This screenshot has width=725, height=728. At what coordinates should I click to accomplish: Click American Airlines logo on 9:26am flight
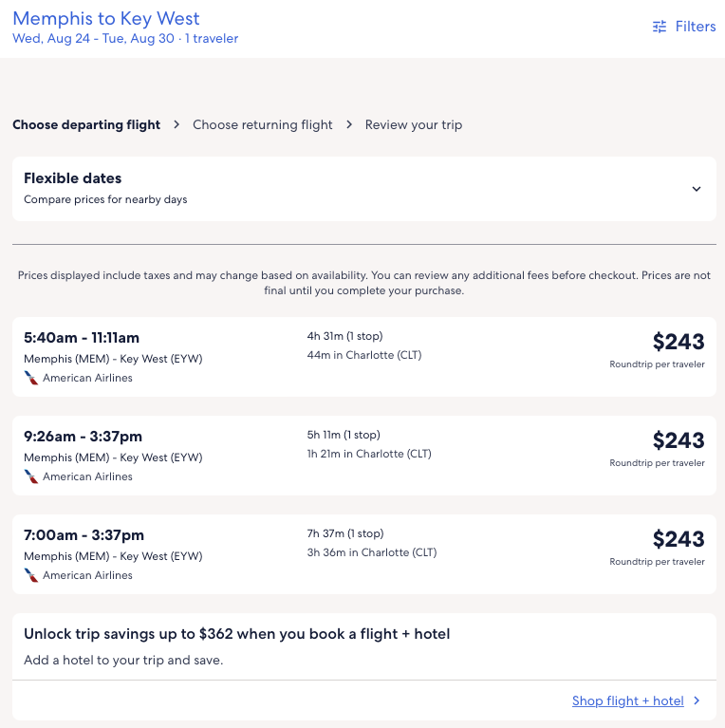pos(31,476)
